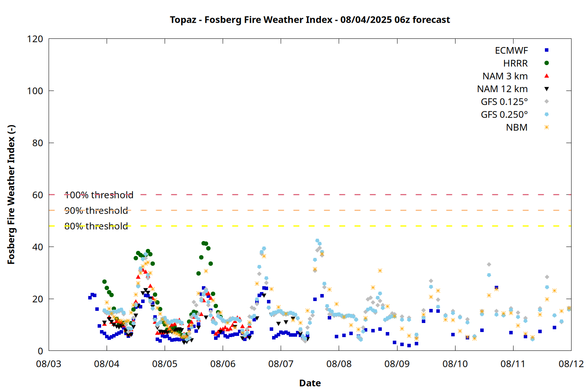The height and width of the screenshot is (392, 588).
Task: Click the 08/07 date tick label
Action: coord(281,364)
